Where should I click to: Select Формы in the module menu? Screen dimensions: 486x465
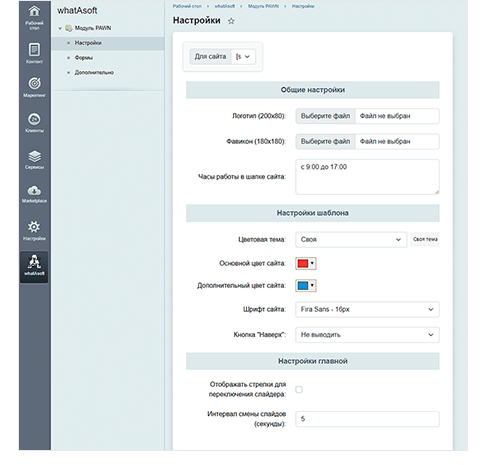coord(84,58)
